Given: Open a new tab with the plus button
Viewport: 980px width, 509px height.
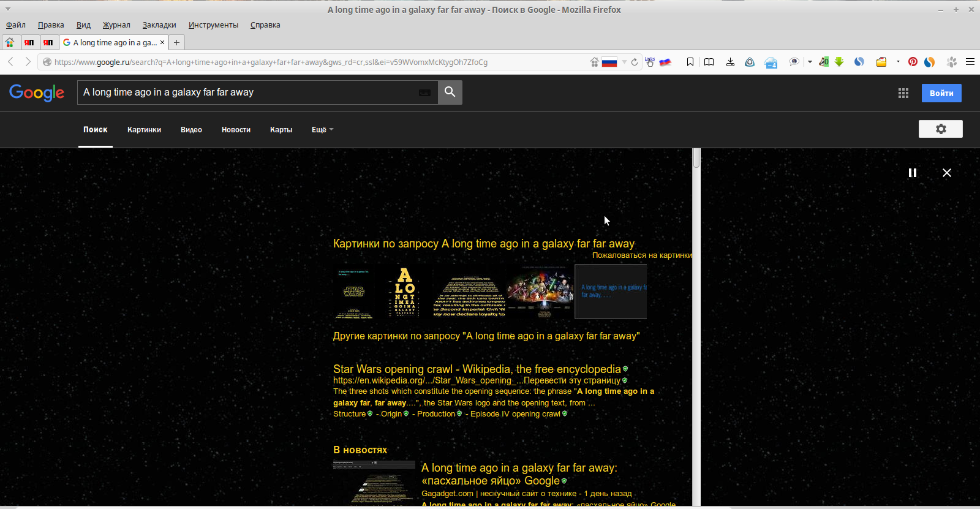Looking at the screenshot, I should [x=176, y=42].
